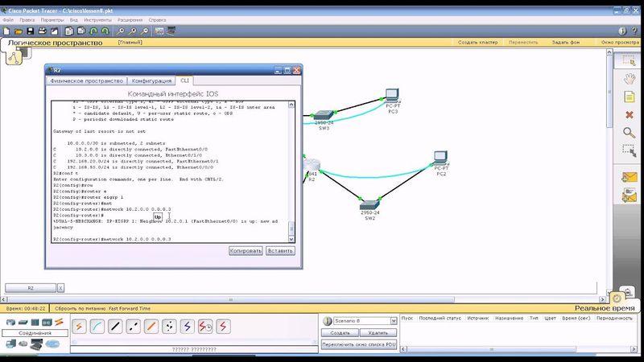Click the logical workspace navigation icon
644x362 pixels.
point(14,57)
